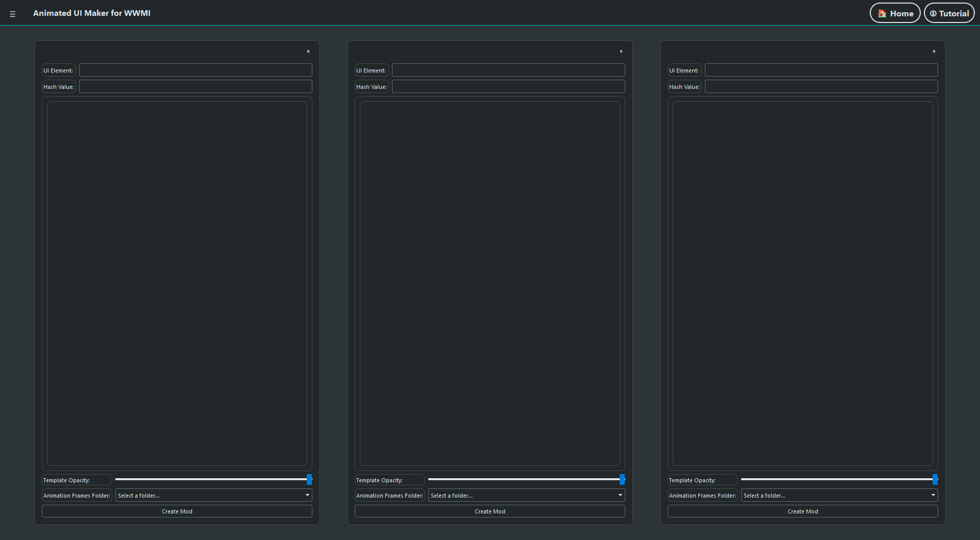Close the middle panel with the x icon
This screenshot has width=980, height=540.
point(621,52)
